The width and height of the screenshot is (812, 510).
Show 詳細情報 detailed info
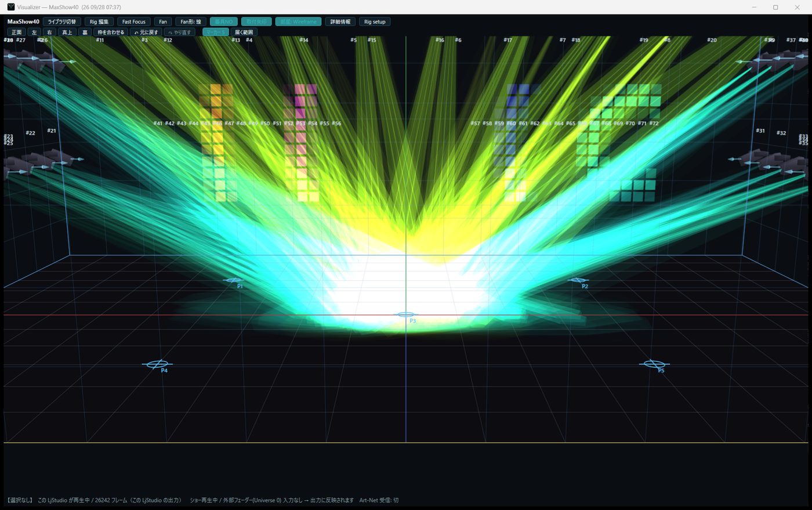pyautogui.click(x=340, y=21)
